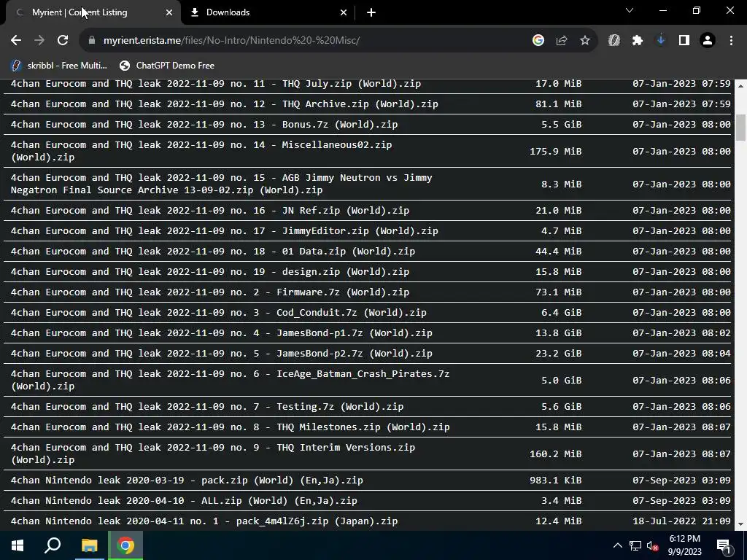The height and width of the screenshot is (560, 747).
Task: Focus the address bar URL
Action: click(231, 41)
